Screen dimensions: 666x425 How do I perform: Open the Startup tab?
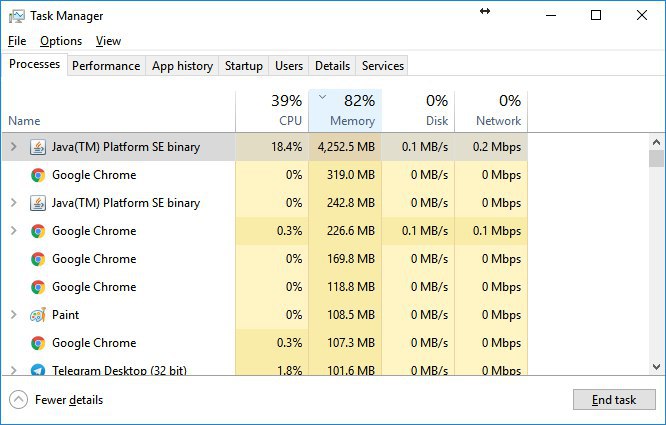click(244, 66)
